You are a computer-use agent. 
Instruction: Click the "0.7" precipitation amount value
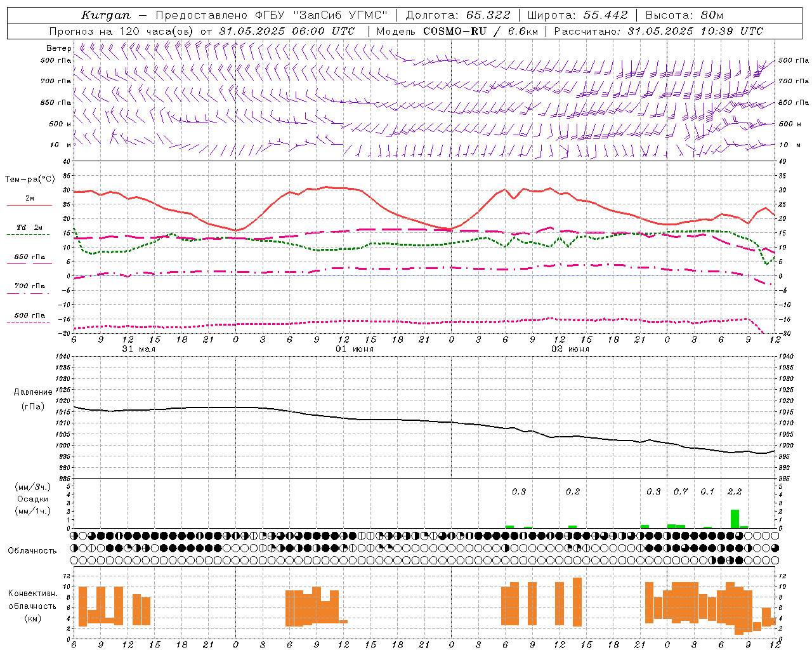tap(681, 491)
